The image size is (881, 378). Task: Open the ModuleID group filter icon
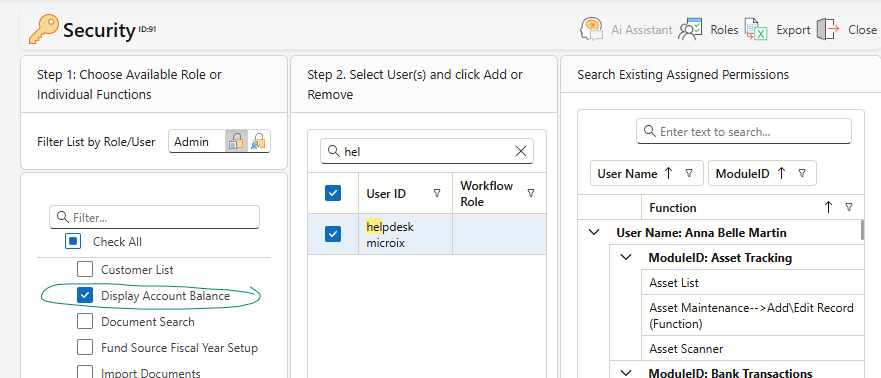click(802, 174)
